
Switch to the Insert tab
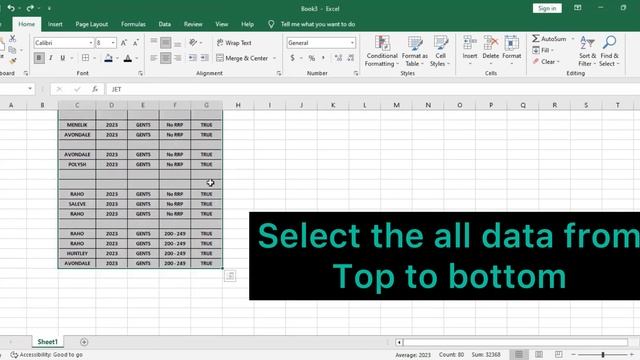[55, 24]
